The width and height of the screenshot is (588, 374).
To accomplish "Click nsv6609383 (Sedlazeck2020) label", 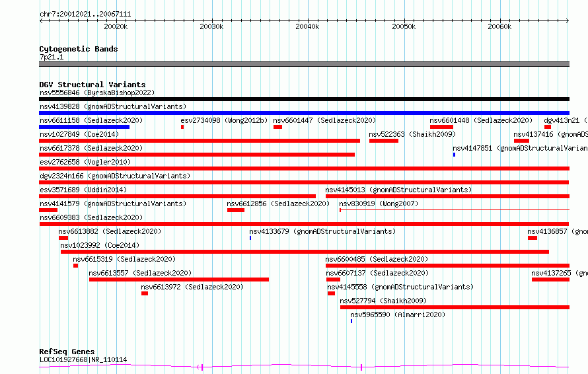I will pos(91,217).
